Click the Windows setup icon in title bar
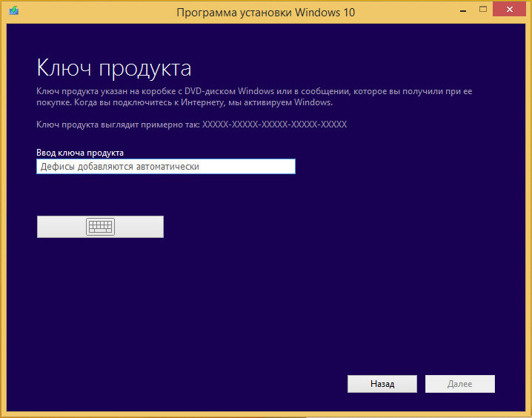Image resolution: width=532 pixels, height=418 pixels. (x=14, y=11)
